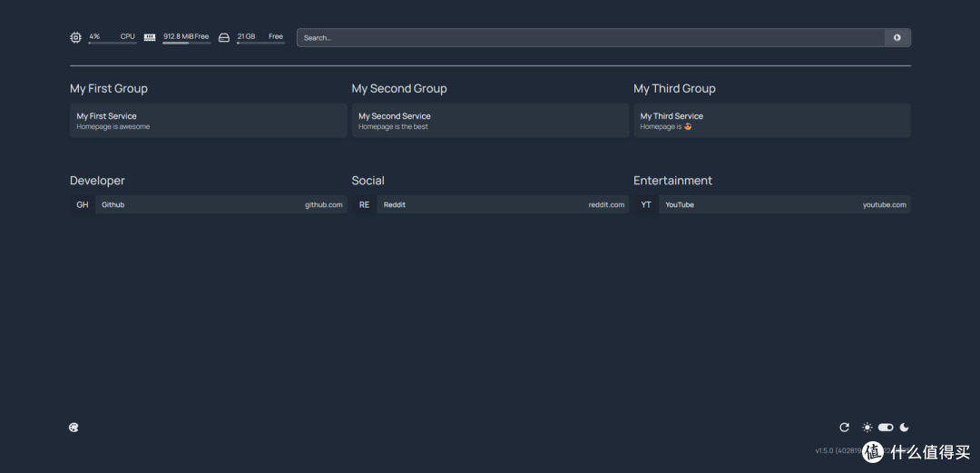
Task: Click the sun light-mode icon
Action: tap(867, 428)
